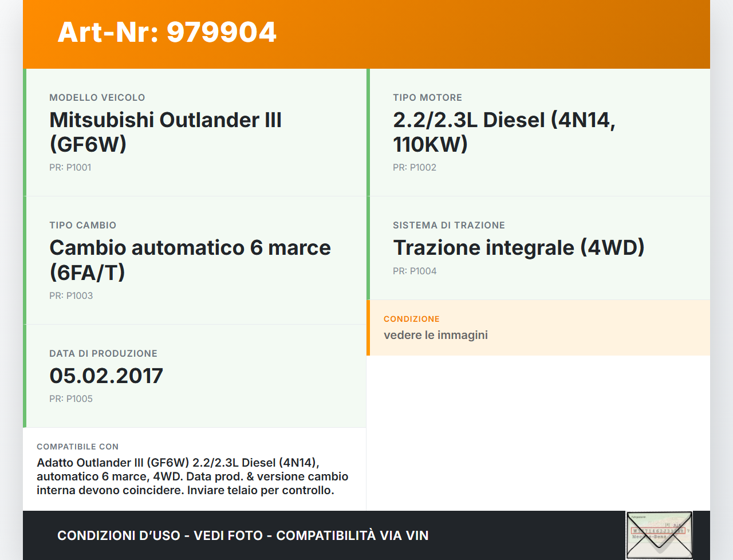Expand the COMPATIBILE CON section
The image size is (733, 560).
pos(195,468)
